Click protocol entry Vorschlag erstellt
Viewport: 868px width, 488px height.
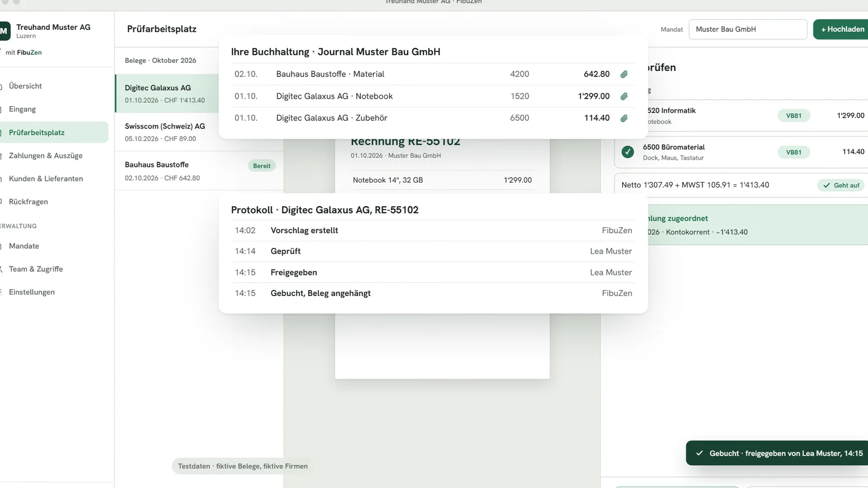coord(433,230)
